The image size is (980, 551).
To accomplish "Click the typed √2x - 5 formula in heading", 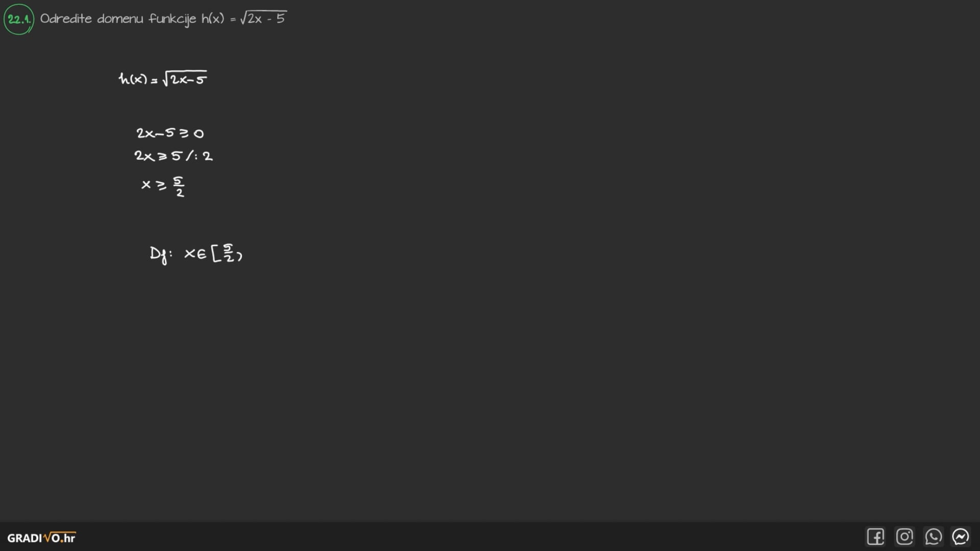I will [263, 18].
